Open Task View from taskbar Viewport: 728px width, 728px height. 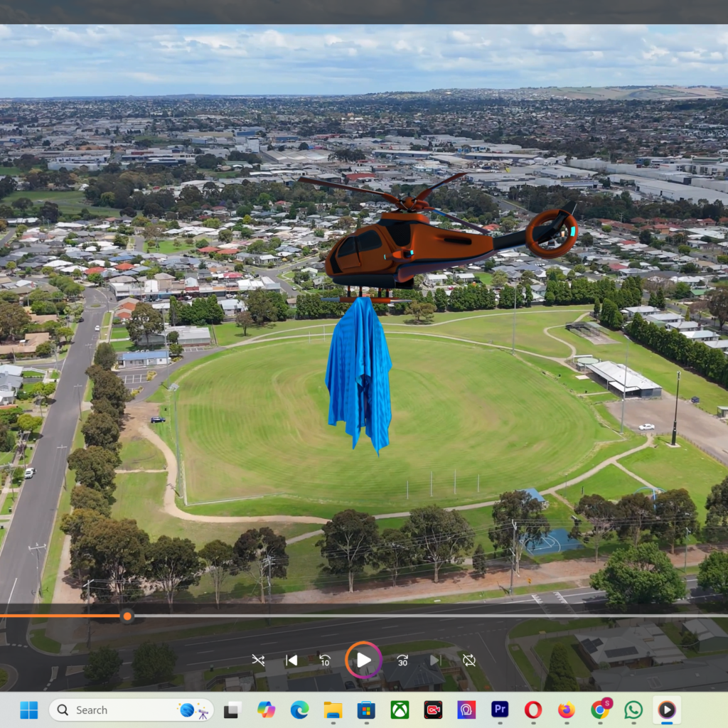point(232,710)
